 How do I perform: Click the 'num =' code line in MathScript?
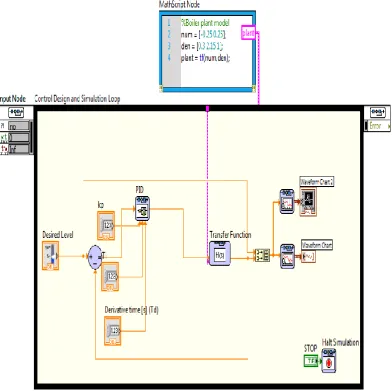(x=203, y=34)
